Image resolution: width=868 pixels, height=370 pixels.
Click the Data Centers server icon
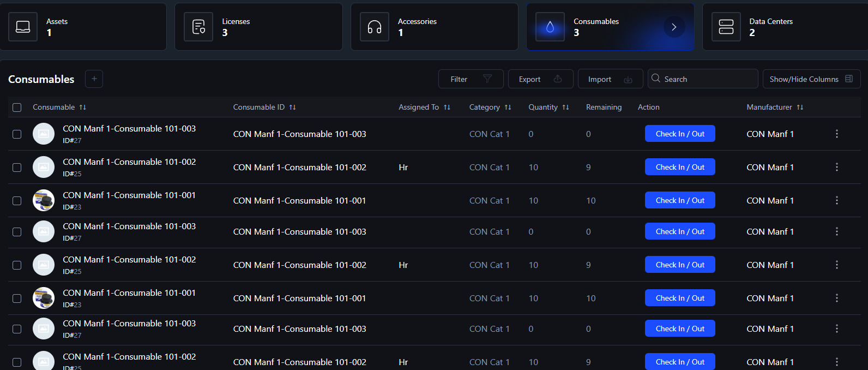(x=726, y=27)
